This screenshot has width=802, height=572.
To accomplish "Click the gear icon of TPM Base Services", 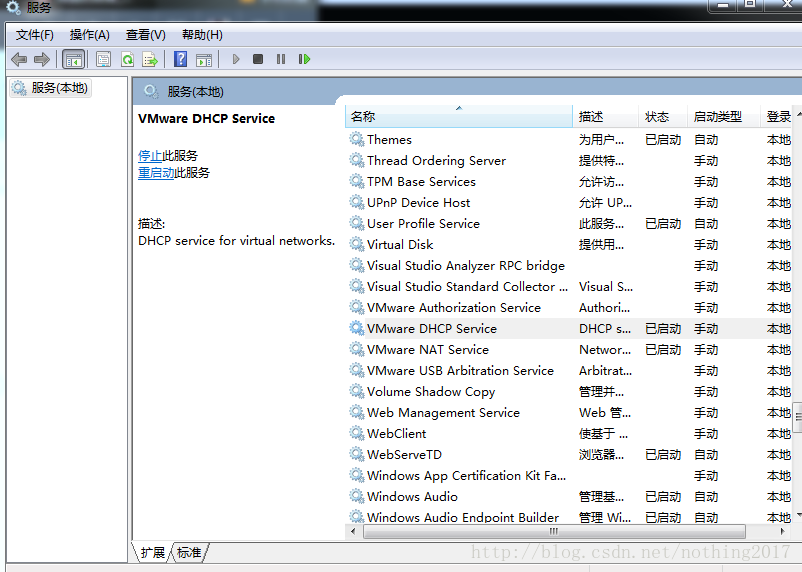I will click(x=357, y=181).
